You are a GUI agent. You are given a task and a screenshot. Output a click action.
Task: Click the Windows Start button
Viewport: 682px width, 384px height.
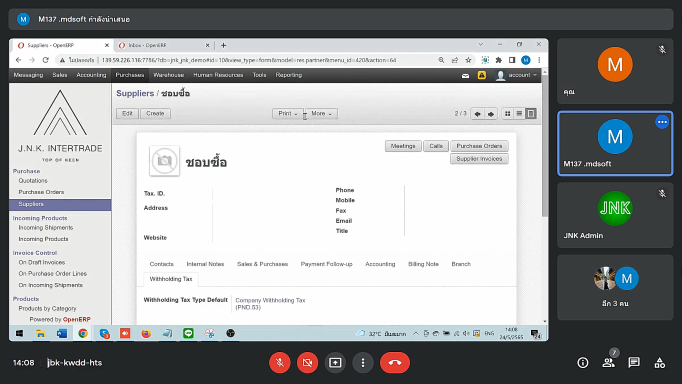coord(19,334)
